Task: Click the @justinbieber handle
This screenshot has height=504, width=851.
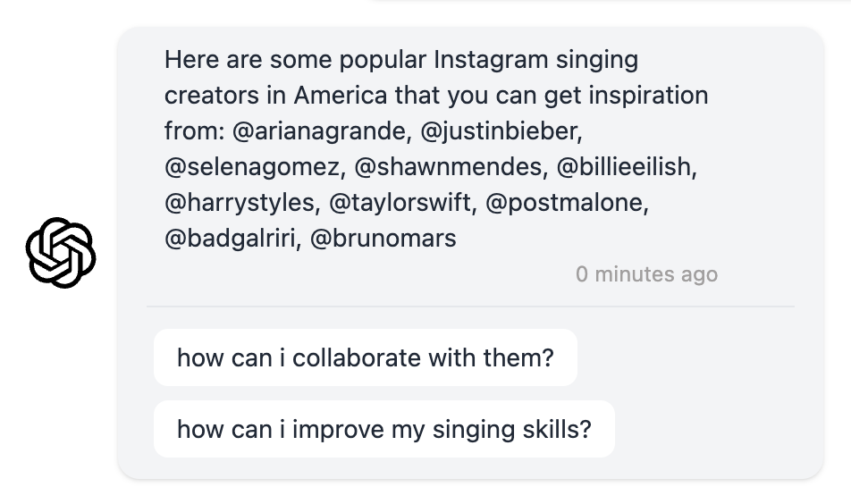Action: (x=500, y=131)
